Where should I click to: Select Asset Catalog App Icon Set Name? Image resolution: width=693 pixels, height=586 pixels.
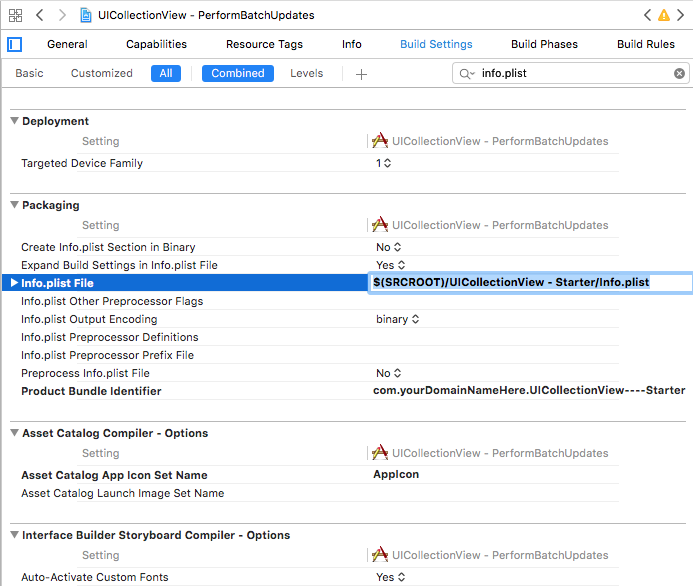point(114,475)
